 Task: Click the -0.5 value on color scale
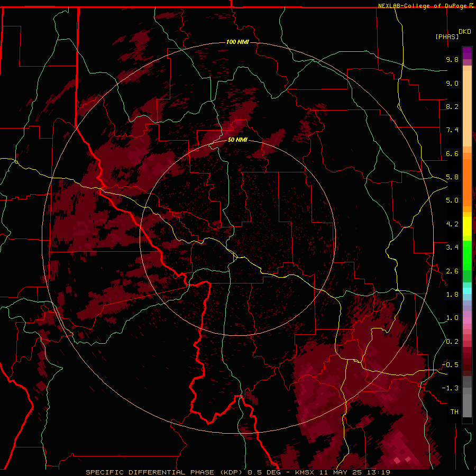pos(451,365)
